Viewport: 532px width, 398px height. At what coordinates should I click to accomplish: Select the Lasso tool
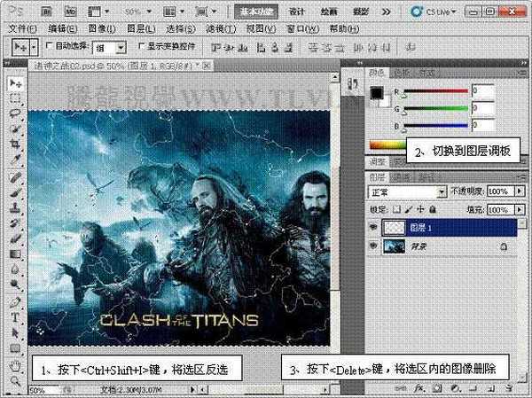[15, 113]
